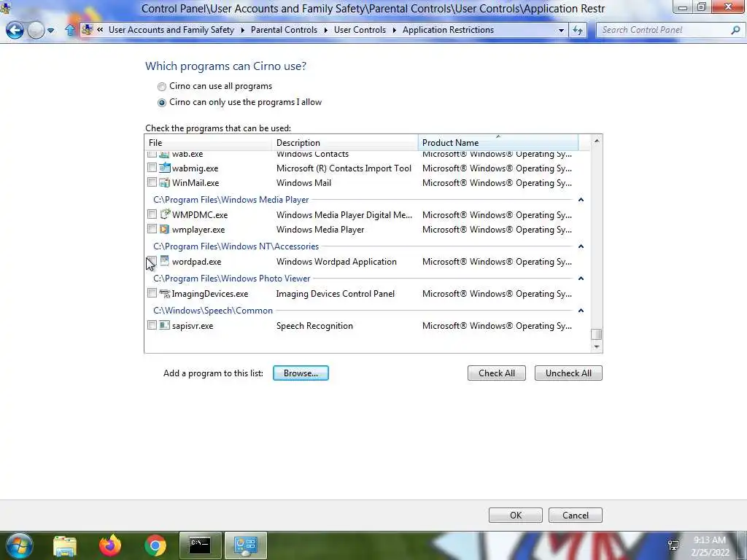This screenshot has width=747, height=560.
Task: Go to User Accounts and Family Safety breadcrumb
Action: click(171, 29)
